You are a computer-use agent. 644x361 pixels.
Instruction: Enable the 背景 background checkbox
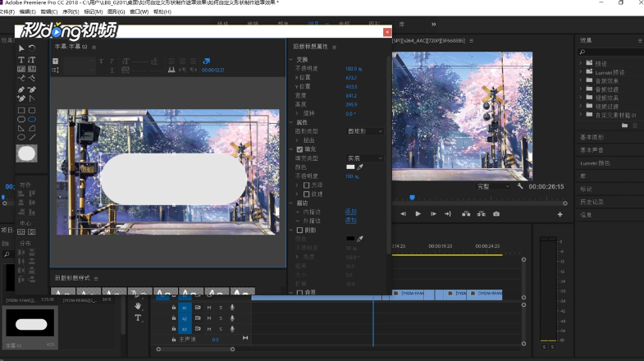click(299, 292)
